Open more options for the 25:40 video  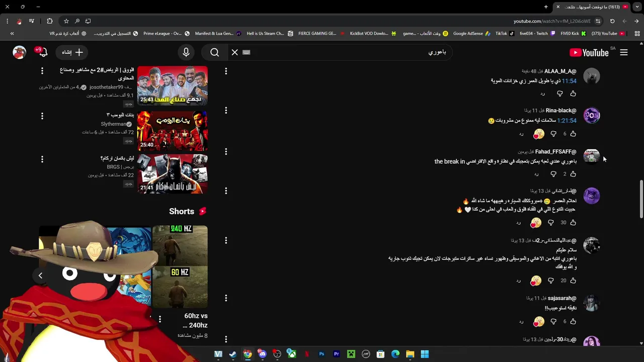pos(42,116)
